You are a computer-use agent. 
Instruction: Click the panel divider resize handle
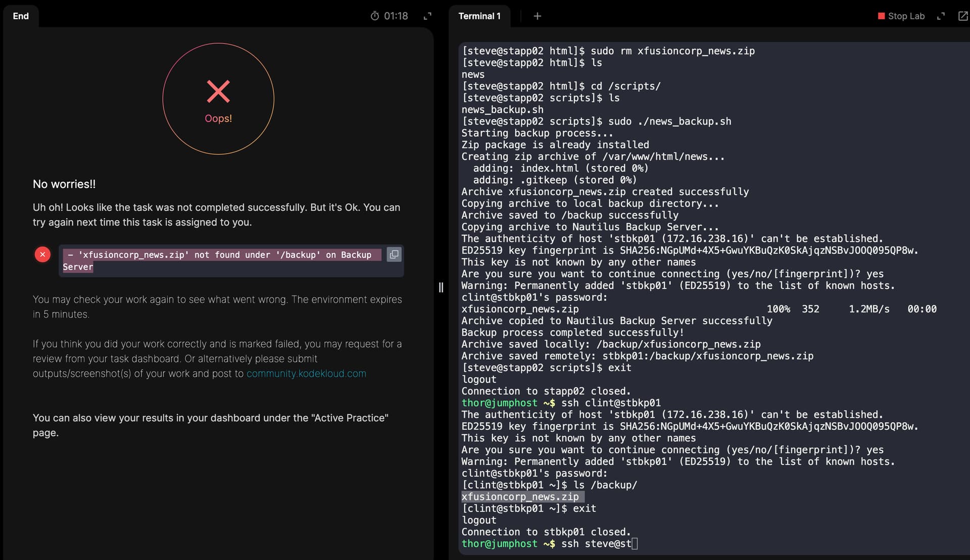(x=441, y=287)
